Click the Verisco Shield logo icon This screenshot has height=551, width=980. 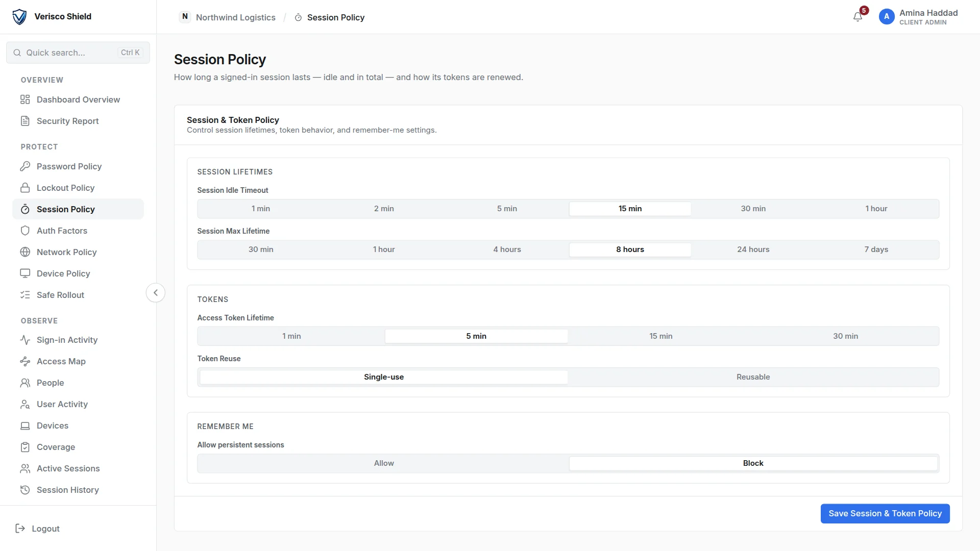point(19,17)
